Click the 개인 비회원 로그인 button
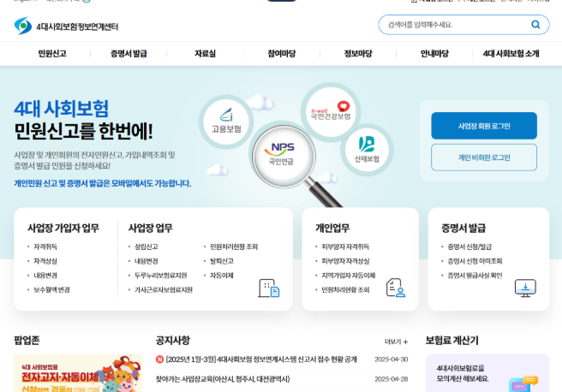This screenshot has width=562, height=392. click(484, 157)
